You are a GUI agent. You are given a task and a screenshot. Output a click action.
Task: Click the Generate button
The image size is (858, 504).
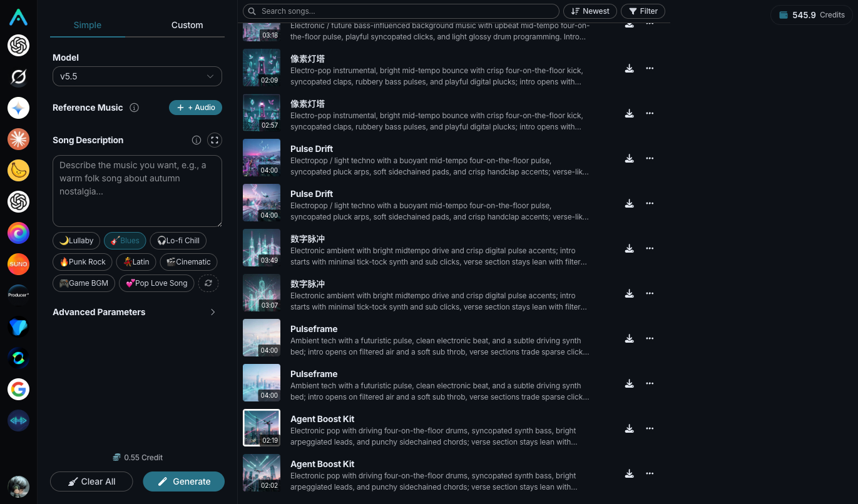point(184,481)
